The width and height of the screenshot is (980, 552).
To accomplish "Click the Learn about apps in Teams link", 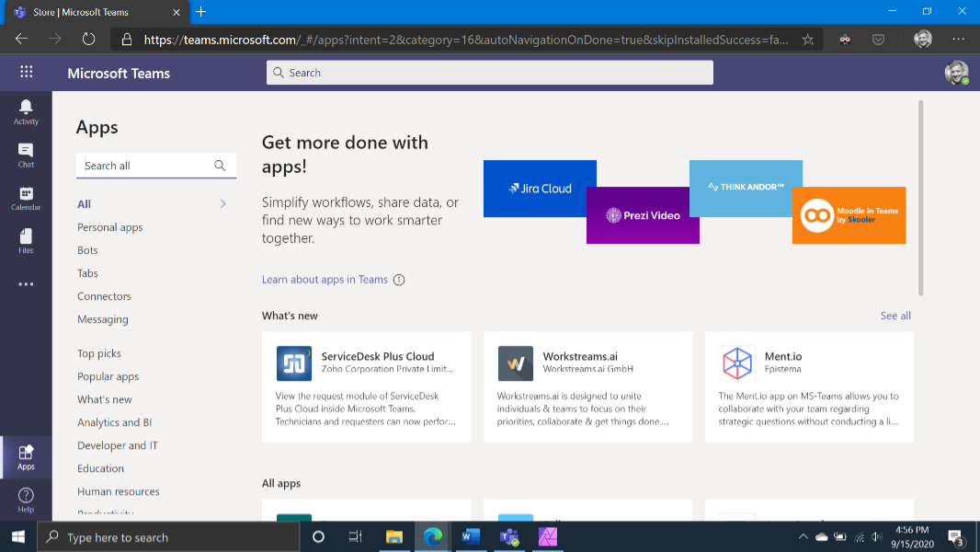I will tap(325, 280).
